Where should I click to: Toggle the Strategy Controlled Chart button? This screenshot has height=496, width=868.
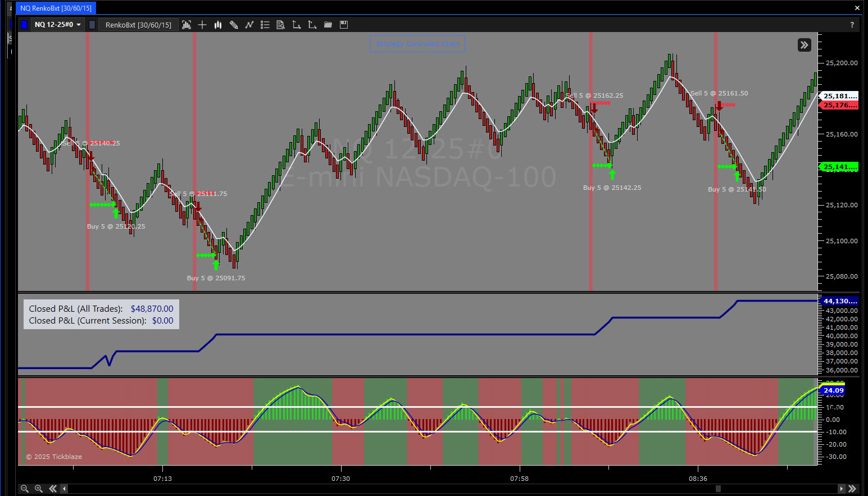[x=417, y=44]
